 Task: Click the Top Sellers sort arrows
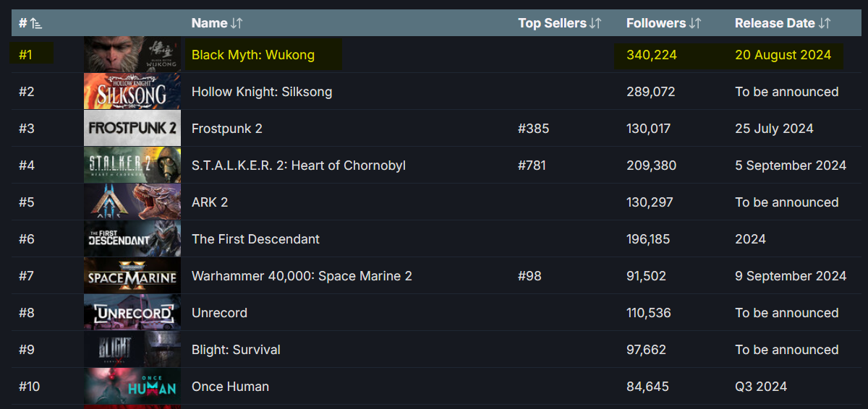595,24
